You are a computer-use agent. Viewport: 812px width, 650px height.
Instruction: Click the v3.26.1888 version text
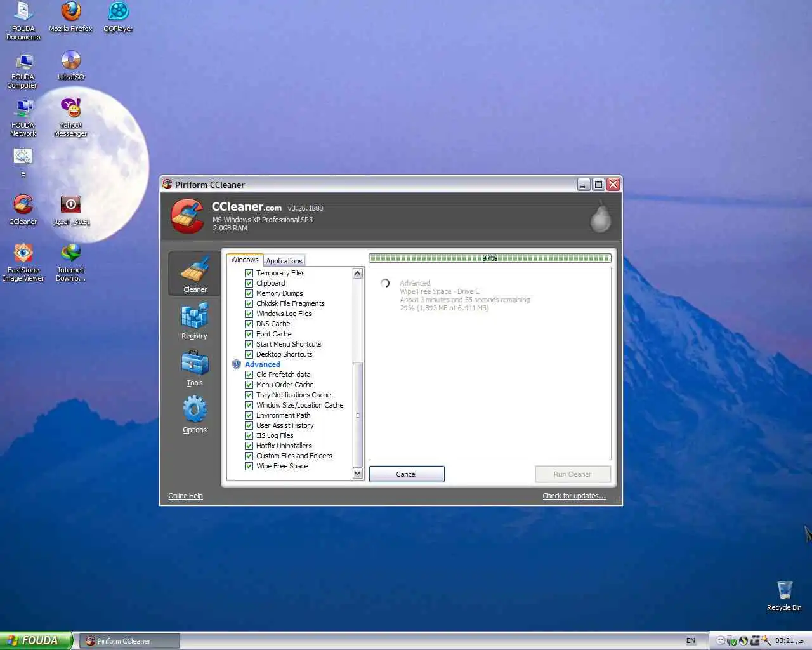(305, 208)
